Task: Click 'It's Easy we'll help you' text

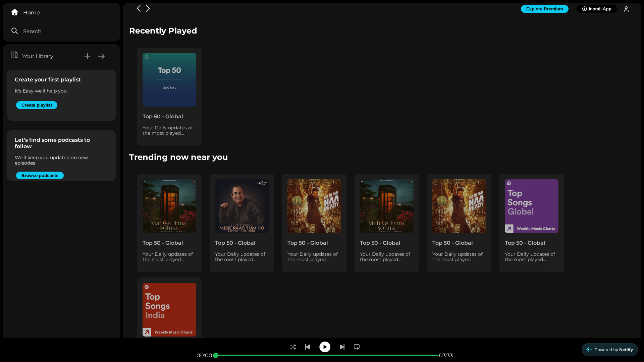Action: click(x=41, y=91)
